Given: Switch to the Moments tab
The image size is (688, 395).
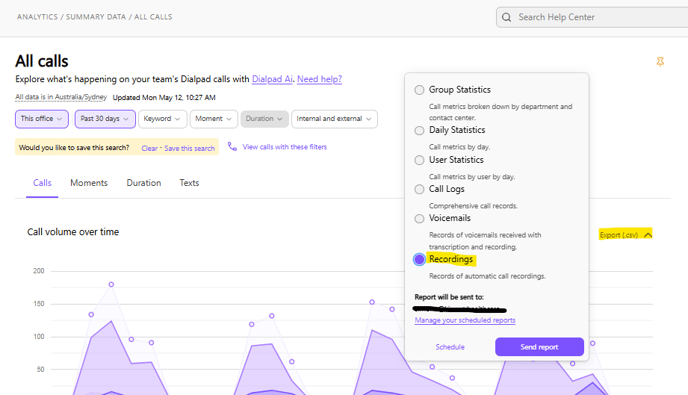Looking at the screenshot, I should point(89,183).
